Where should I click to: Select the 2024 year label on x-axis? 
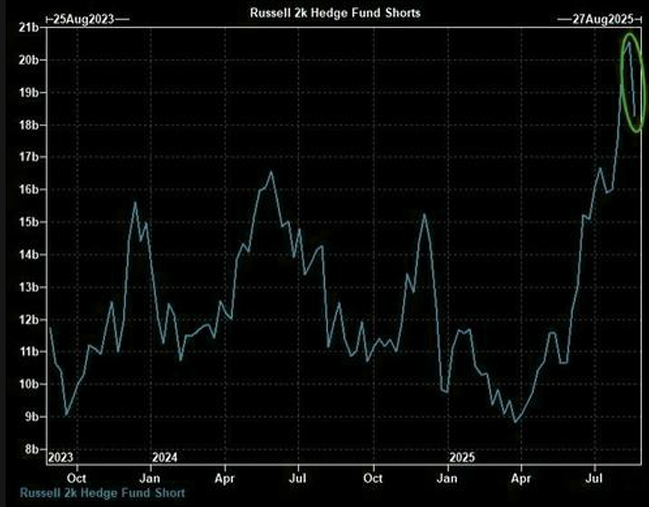pyautogui.click(x=165, y=456)
